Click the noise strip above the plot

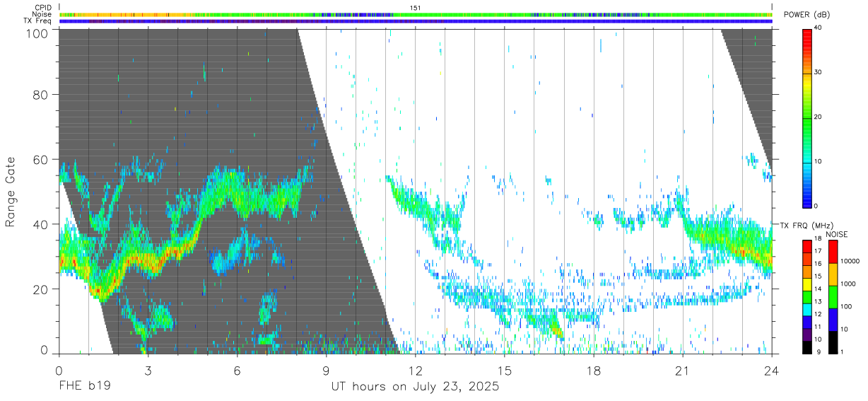click(x=415, y=14)
